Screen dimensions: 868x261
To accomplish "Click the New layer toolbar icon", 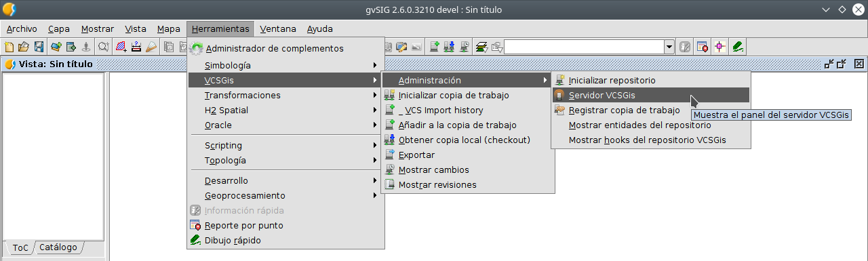I will pos(71,47).
